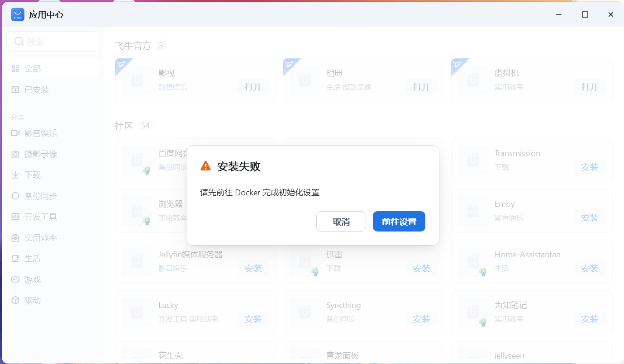Click the 相册 app thumbnail

305,80
